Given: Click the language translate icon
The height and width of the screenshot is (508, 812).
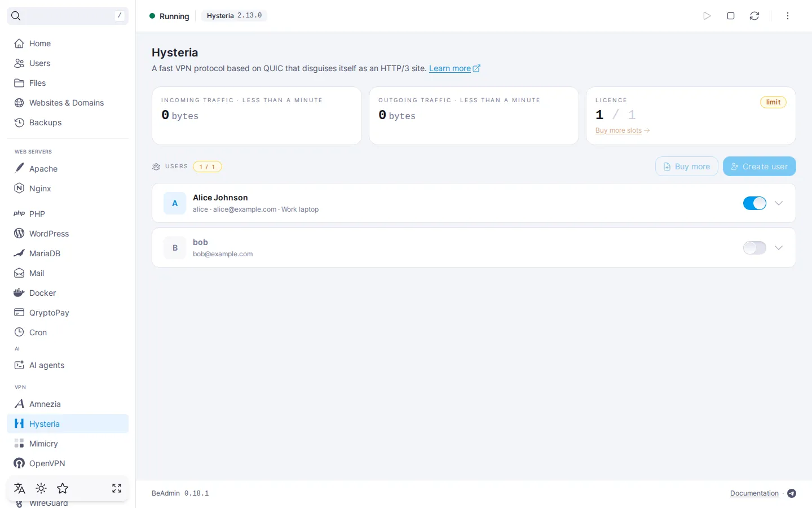Looking at the screenshot, I should click(x=20, y=488).
